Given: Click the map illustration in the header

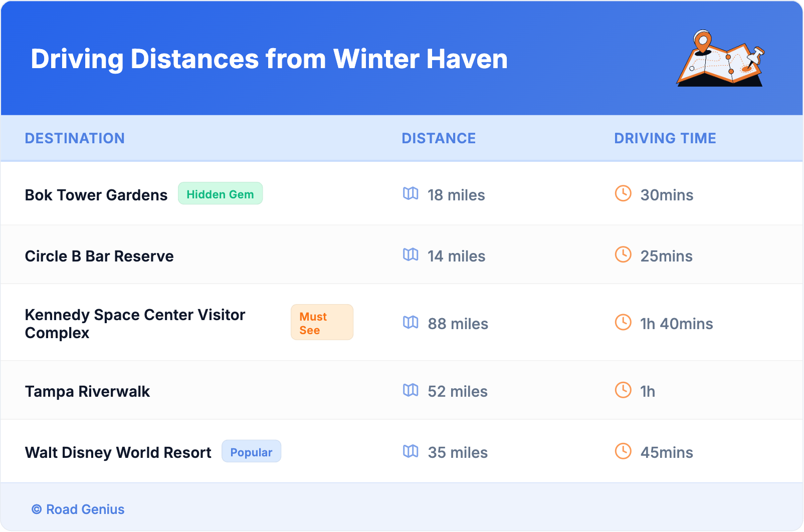Looking at the screenshot, I should pyautogui.click(x=720, y=59).
